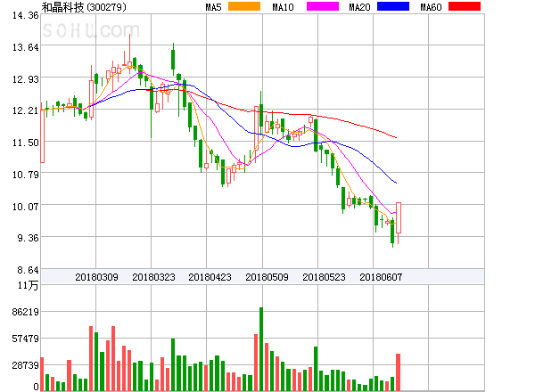Viewport: 535px width, 392px height.
Task: Click the 10.07 price axis label
Action: 26,207
